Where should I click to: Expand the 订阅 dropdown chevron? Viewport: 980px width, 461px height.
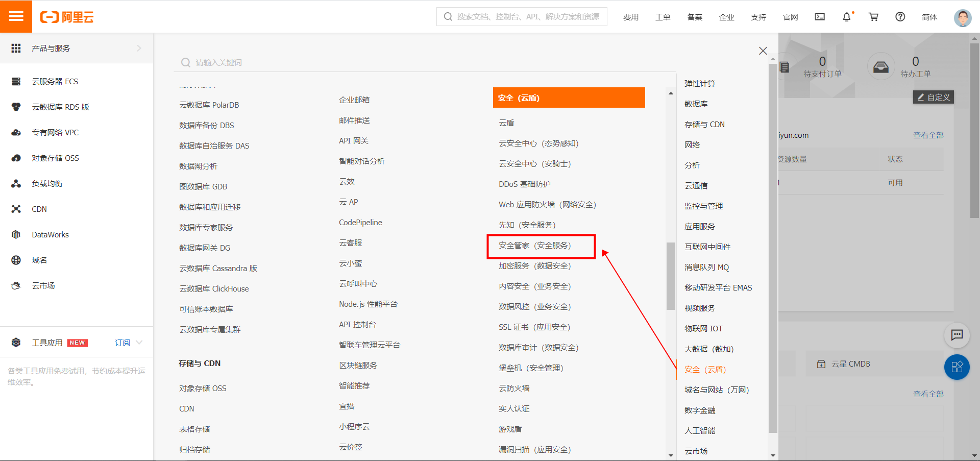tap(139, 343)
